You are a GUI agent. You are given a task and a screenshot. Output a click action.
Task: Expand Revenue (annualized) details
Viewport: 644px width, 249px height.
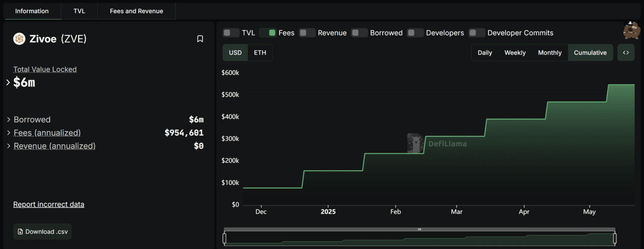[x=9, y=146]
